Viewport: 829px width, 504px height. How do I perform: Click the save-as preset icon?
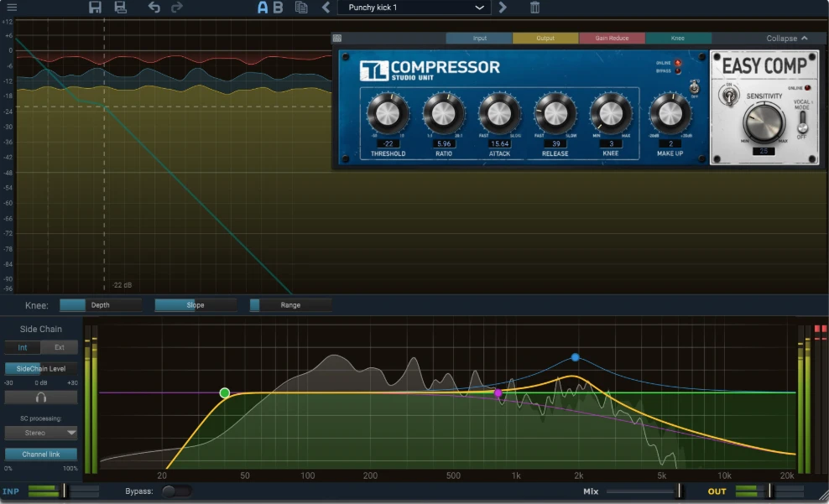click(121, 8)
